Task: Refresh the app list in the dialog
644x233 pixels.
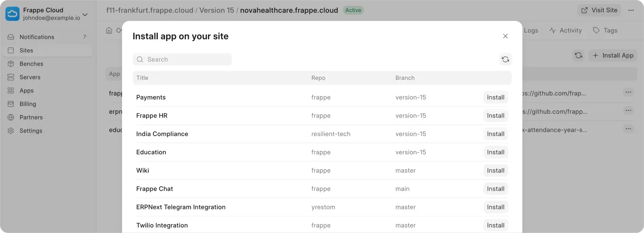Action: coord(506,59)
